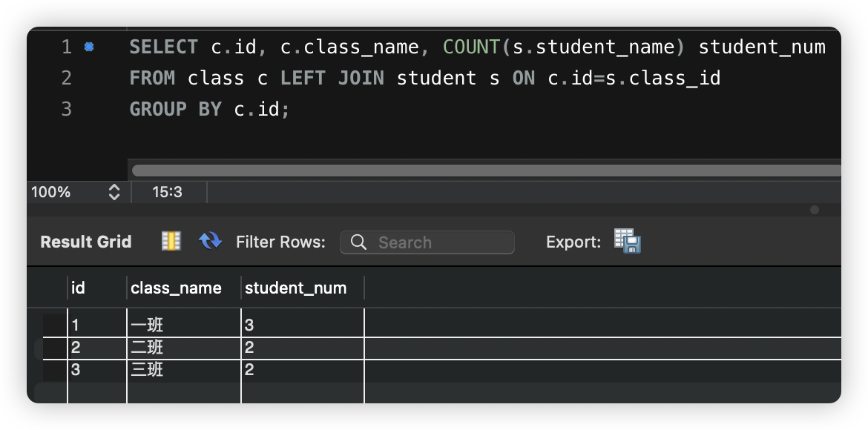Click the grid icon beside Result Grid
This screenshot has width=868, height=430.
click(171, 241)
